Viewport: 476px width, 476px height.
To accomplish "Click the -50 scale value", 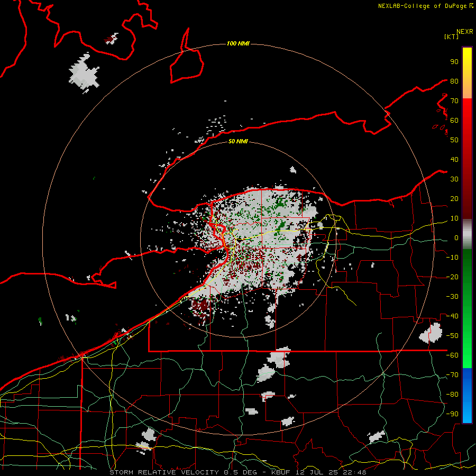I will click(452, 336).
